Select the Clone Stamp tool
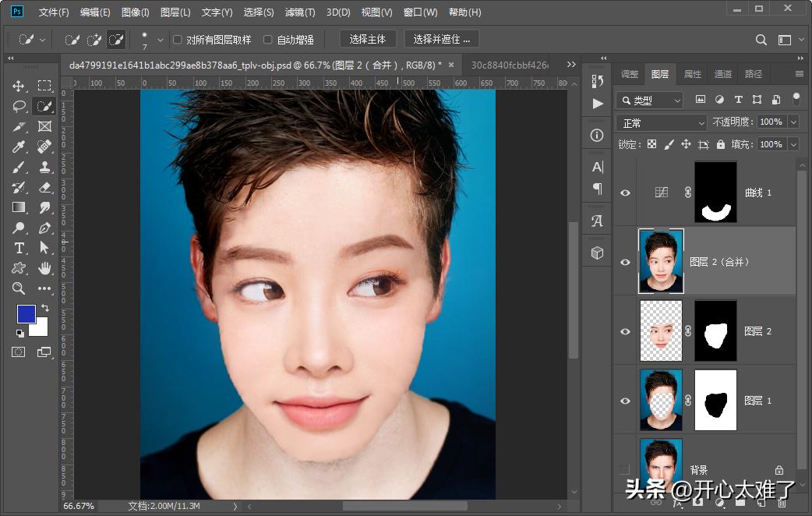This screenshot has height=516, width=812. coord(44,167)
